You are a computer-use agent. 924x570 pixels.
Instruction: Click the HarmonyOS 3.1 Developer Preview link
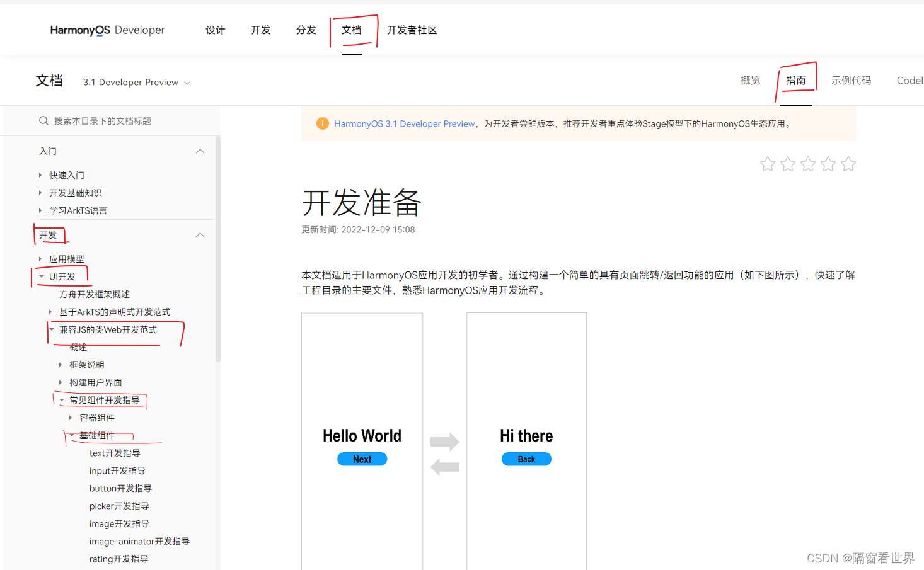[404, 123]
